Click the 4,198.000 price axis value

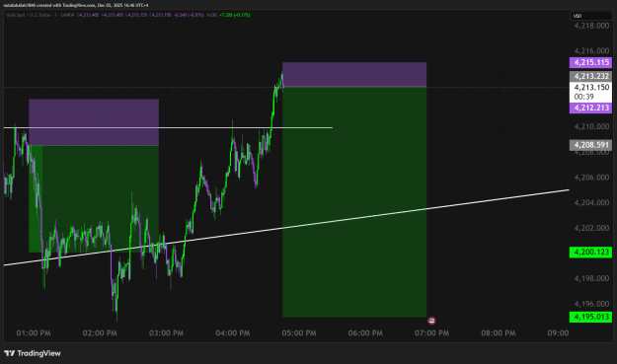[591, 278]
